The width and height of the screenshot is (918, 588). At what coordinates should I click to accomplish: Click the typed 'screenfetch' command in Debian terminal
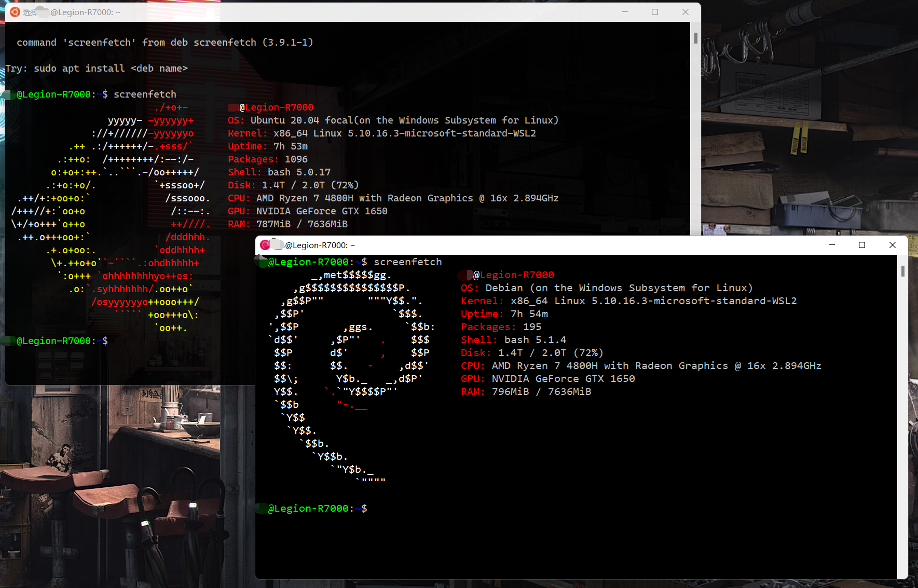pos(408,262)
